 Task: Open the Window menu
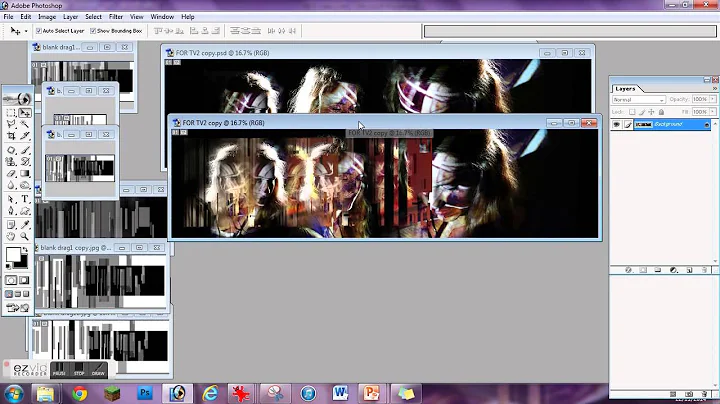coord(162,17)
